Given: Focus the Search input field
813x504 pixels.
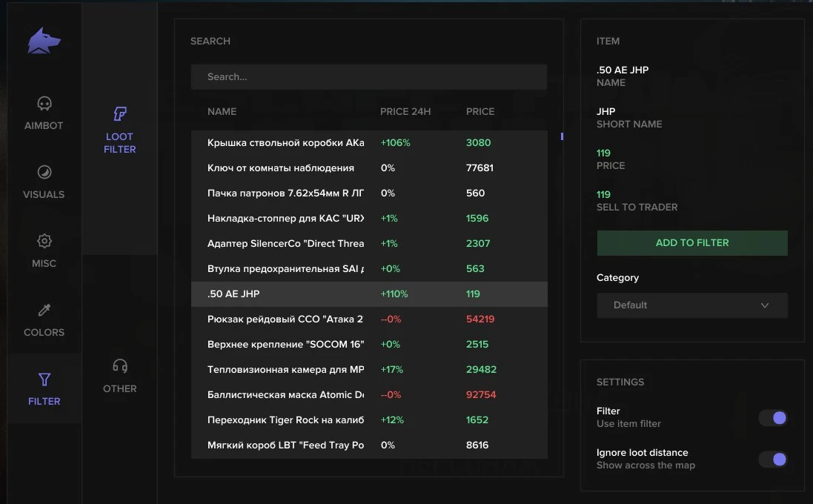Looking at the screenshot, I should (369, 77).
